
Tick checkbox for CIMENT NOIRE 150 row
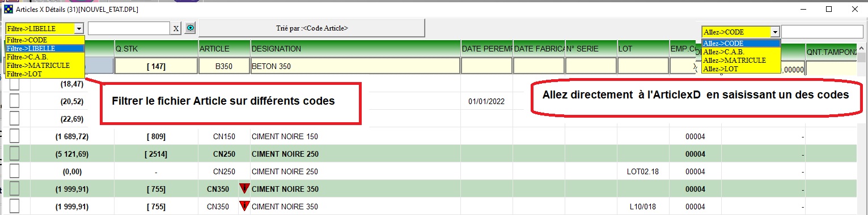[x=14, y=136]
